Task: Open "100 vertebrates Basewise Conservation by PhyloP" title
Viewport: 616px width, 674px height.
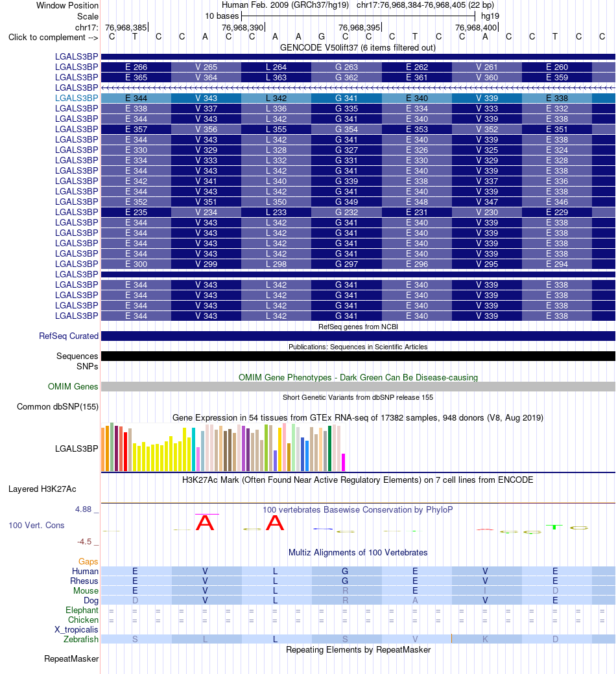Action: point(358,510)
